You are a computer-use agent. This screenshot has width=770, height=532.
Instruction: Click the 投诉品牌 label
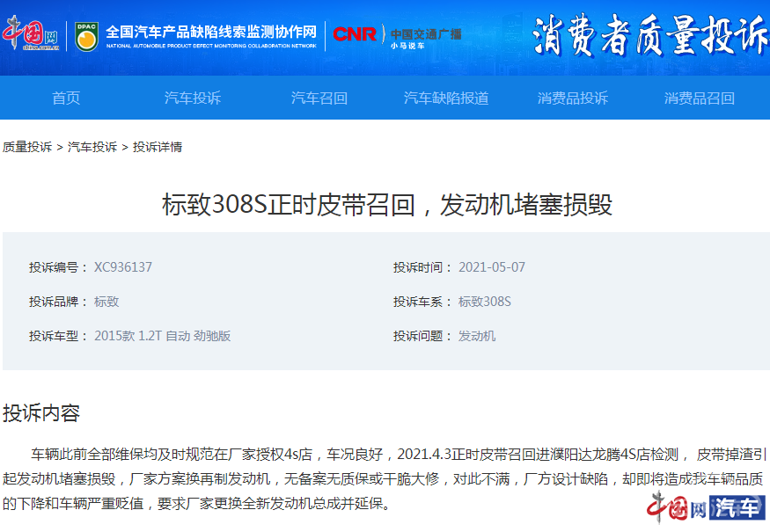(58, 302)
